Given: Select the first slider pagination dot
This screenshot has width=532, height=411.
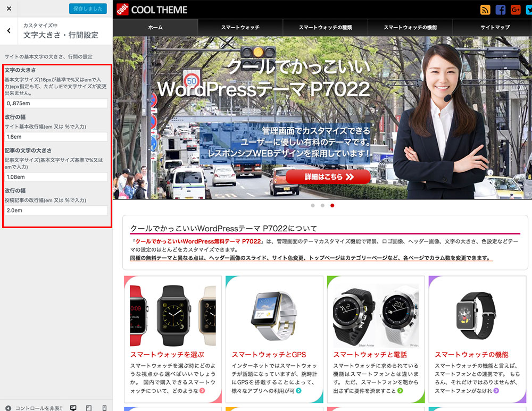Looking at the screenshot, I should 313,205.
